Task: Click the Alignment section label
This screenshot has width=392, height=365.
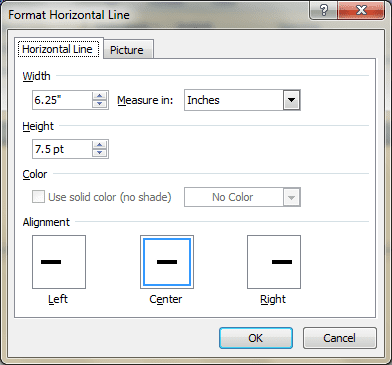Action: pos(46,222)
